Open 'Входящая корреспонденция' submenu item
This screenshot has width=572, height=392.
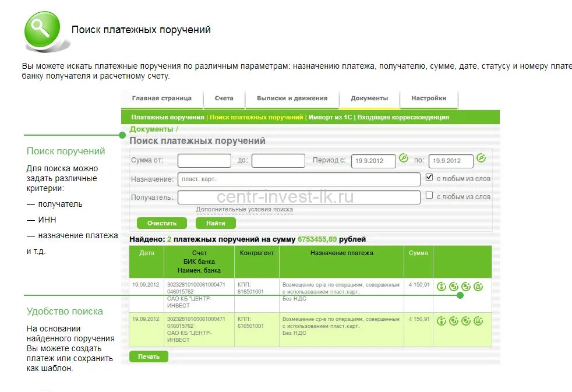pos(403,118)
